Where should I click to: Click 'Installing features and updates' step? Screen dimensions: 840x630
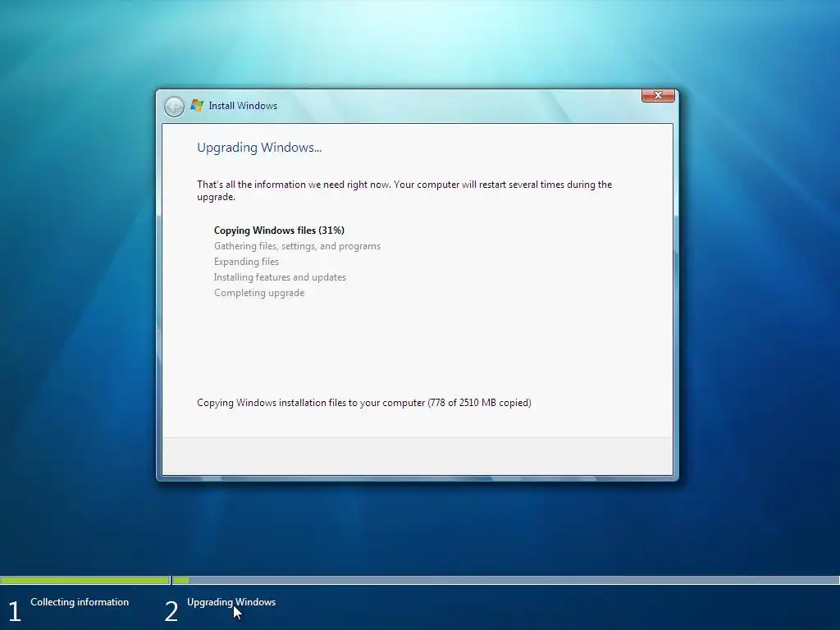pyautogui.click(x=280, y=277)
